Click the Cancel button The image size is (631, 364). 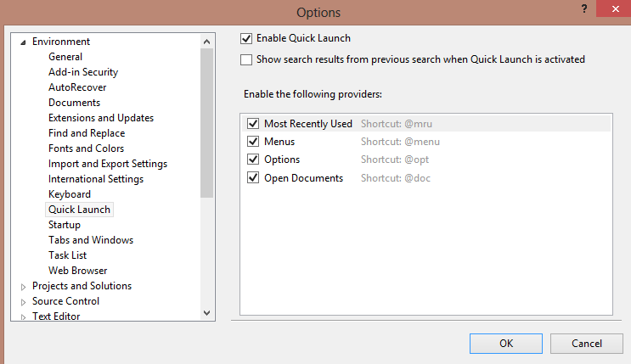(587, 344)
